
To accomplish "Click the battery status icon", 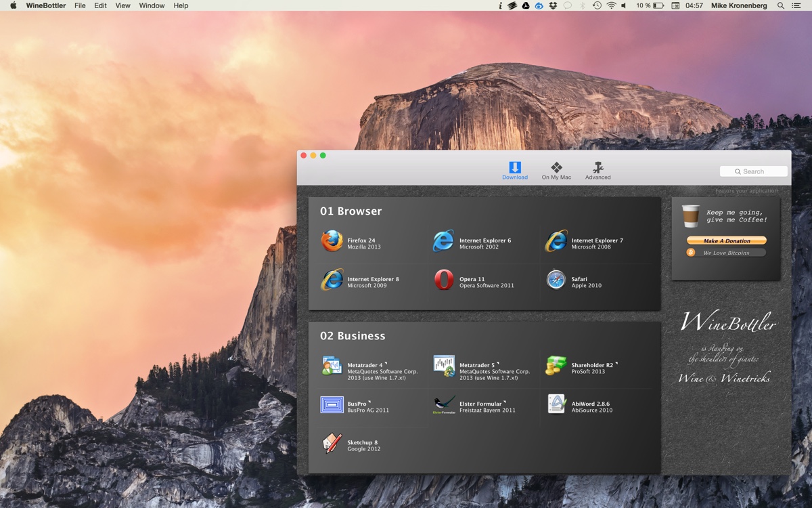I will point(658,5).
